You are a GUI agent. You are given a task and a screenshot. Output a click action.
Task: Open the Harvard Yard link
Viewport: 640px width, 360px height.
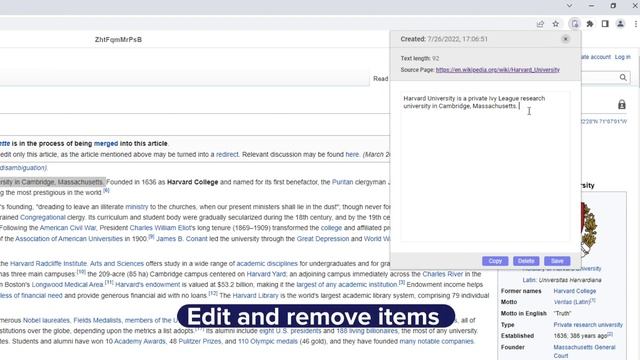click(x=266, y=274)
